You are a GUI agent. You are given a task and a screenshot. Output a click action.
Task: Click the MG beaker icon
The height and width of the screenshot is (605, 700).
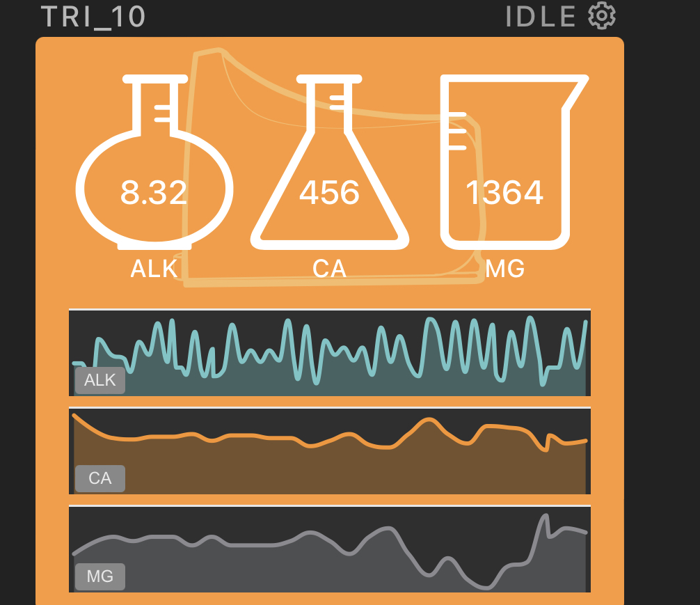(x=514, y=162)
